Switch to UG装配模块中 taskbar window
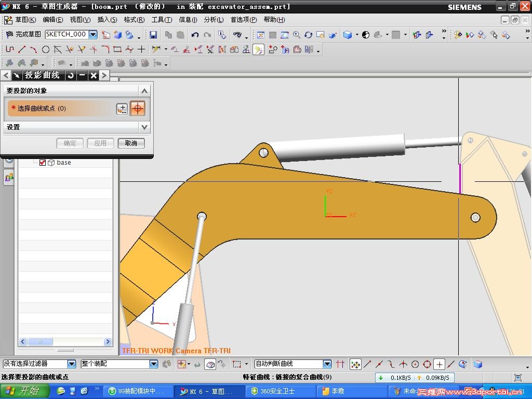The width and height of the screenshot is (532, 399). pos(137,391)
